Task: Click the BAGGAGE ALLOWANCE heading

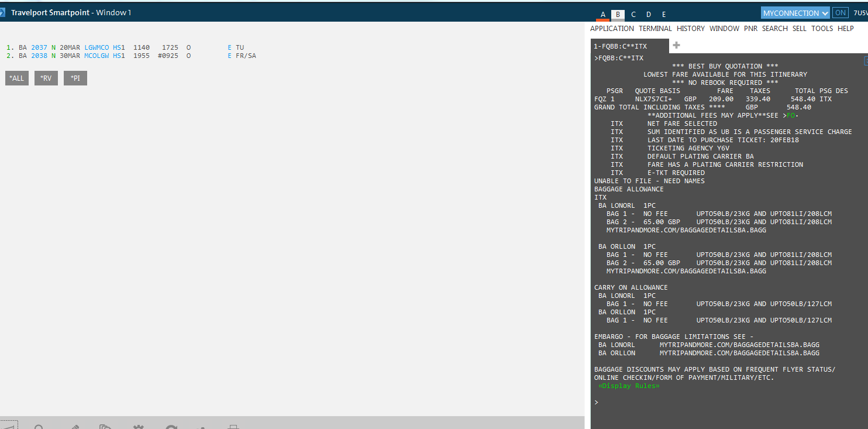Action: tap(629, 189)
